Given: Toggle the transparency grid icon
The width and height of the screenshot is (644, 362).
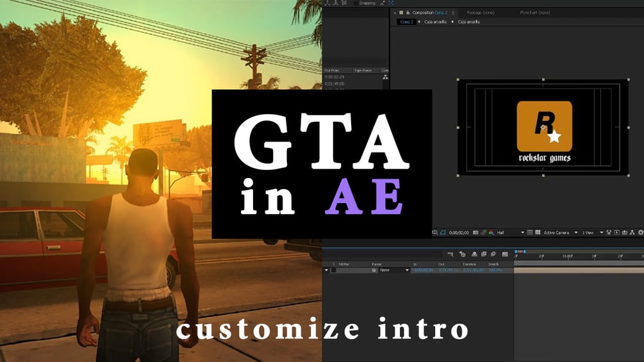Looking at the screenshot, I should (x=443, y=233).
